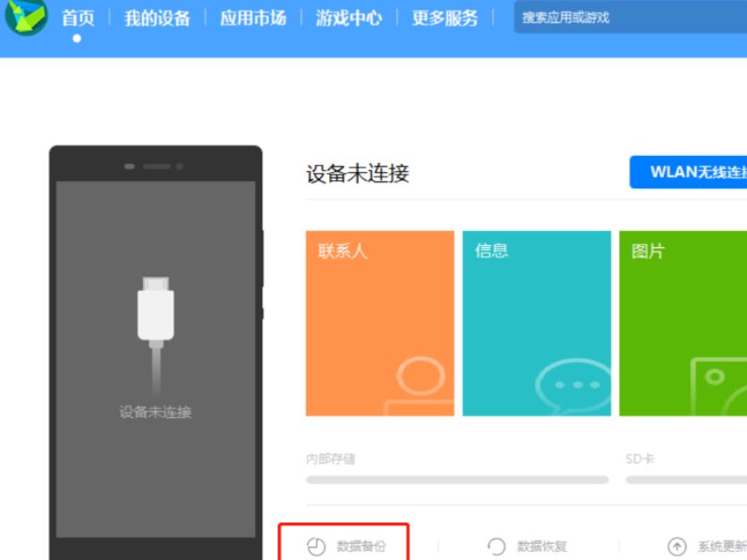
Task: Click the 数据备份 clock icon
Action: click(316, 547)
